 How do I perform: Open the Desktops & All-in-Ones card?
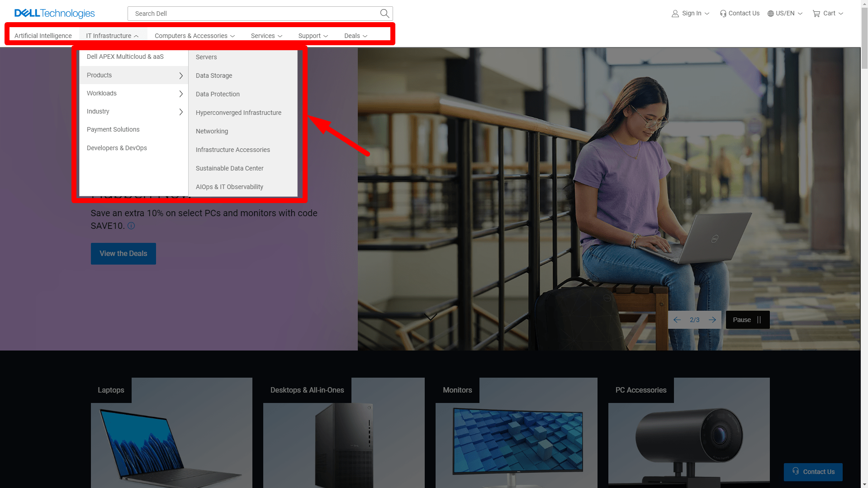[344, 433]
